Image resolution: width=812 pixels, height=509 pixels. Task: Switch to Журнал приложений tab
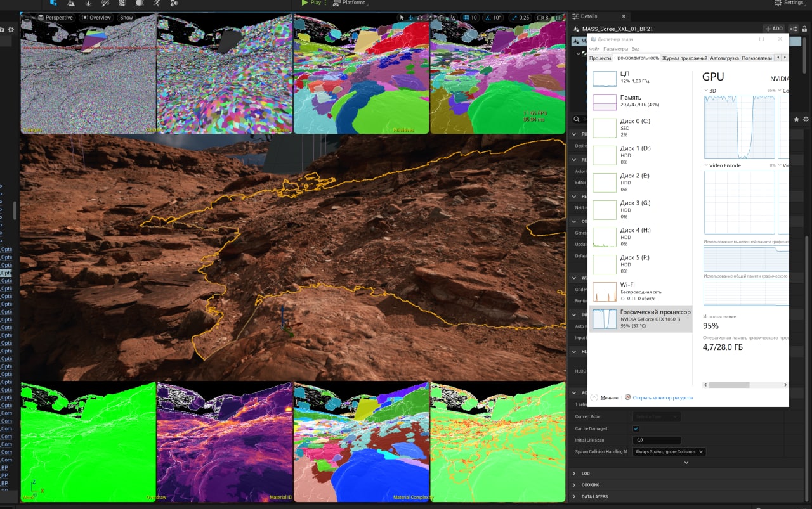[684, 58]
